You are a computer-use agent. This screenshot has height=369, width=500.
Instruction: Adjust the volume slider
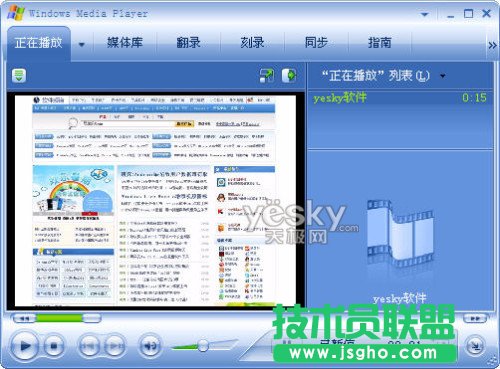point(203,345)
